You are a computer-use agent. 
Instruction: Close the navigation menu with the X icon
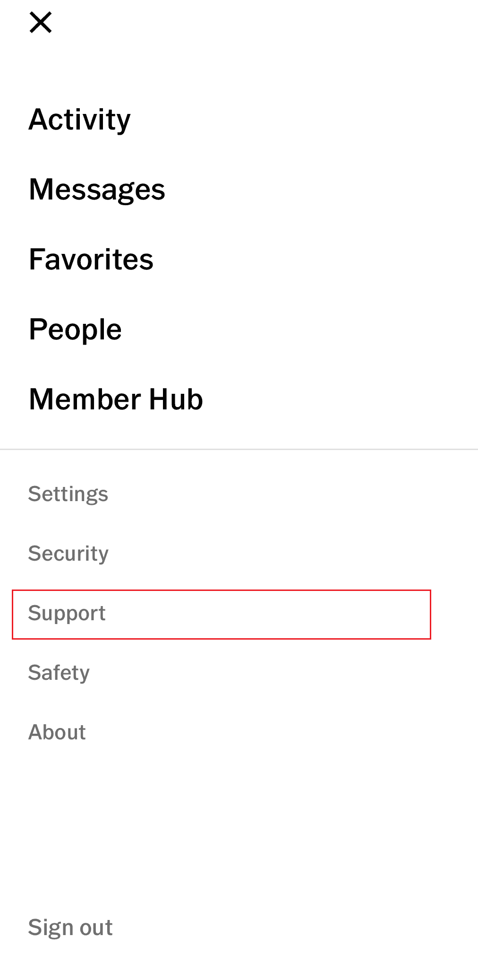(x=41, y=23)
